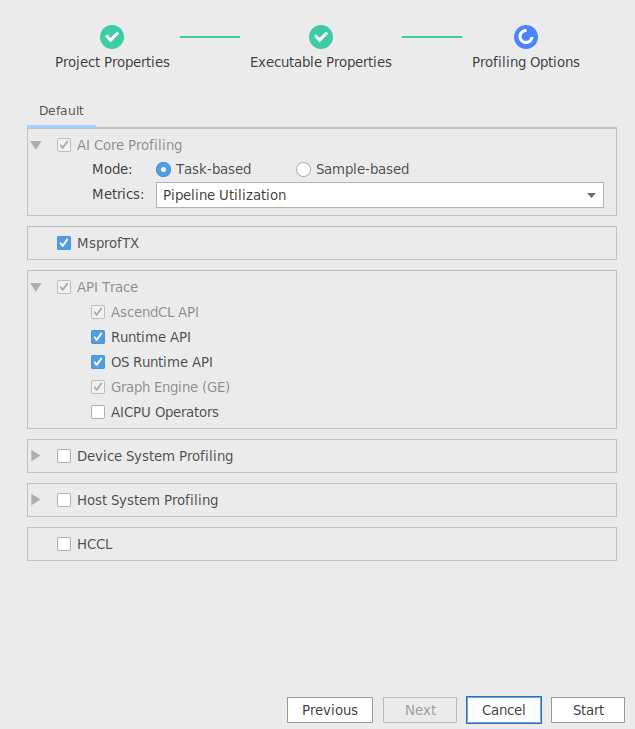Click the Profiling Options current step icon
The image size is (635, 729).
(526, 37)
